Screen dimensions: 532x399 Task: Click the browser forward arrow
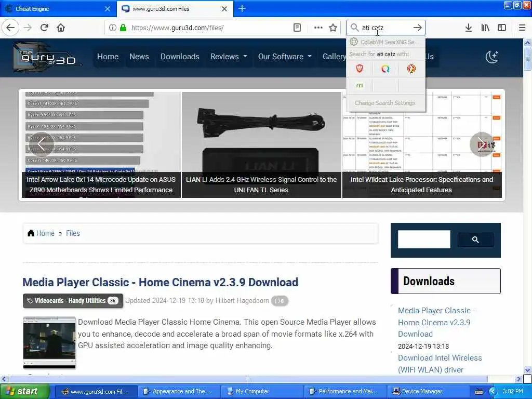click(28, 28)
